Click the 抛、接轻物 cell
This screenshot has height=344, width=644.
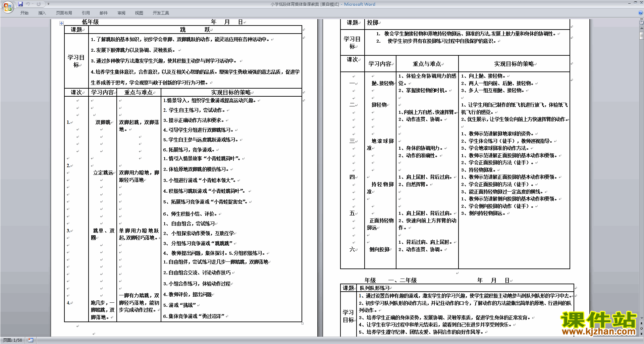pos(382,83)
